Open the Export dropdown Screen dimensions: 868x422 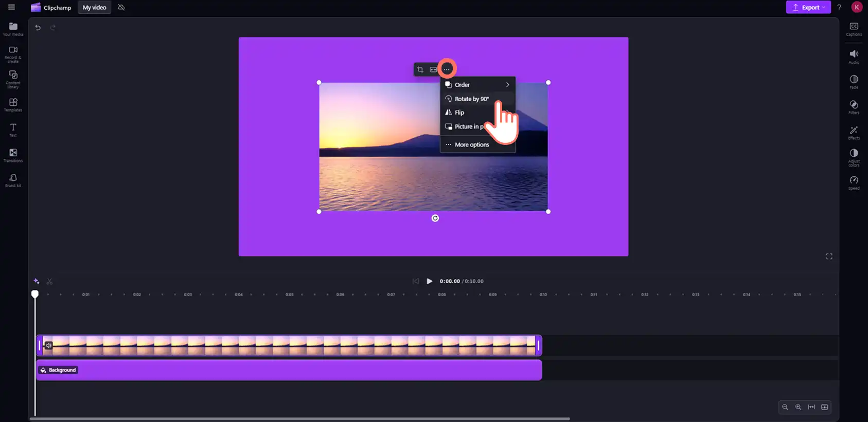[x=808, y=7]
